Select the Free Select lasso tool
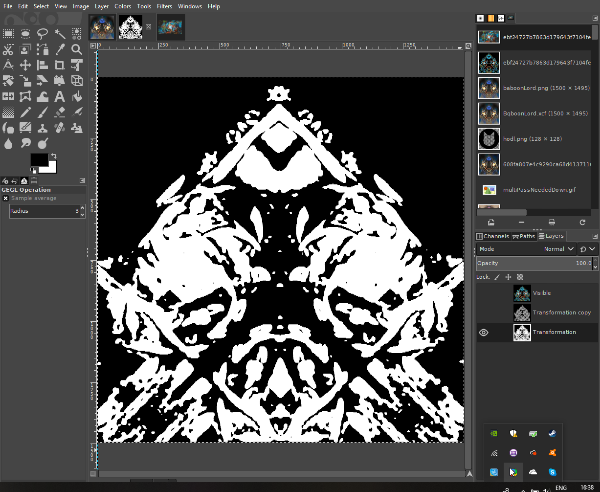Image resolution: width=600 pixels, height=492 pixels. click(42, 34)
